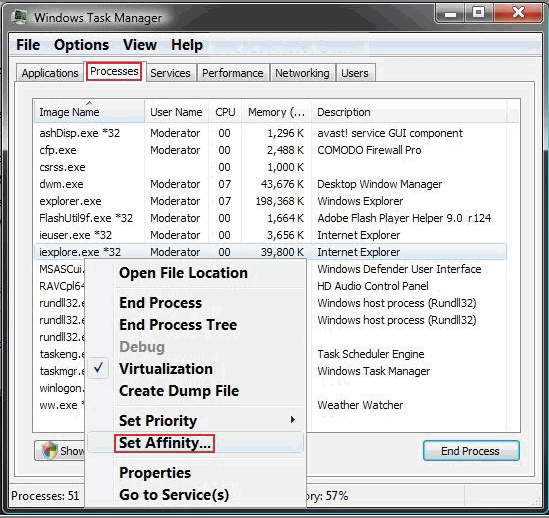
Task: Open the Performance tab
Action: tap(232, 73)
